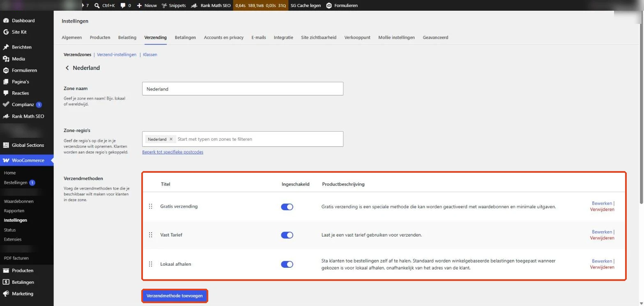Image resolution: width=644 pixels, height=306 pixels.
Task: Open Verzend-instellingen sub-link
Action: 117,55
